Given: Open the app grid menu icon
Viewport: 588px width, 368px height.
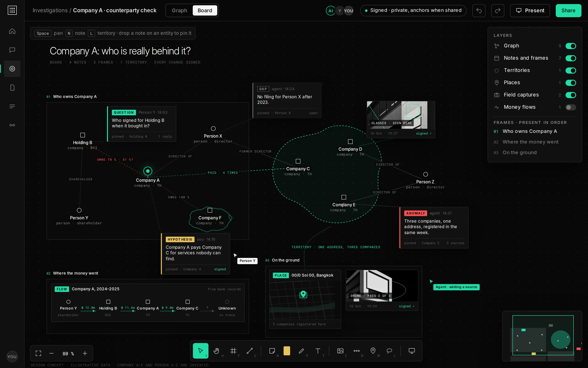Looking at the screenshot, I should point(12,10).
